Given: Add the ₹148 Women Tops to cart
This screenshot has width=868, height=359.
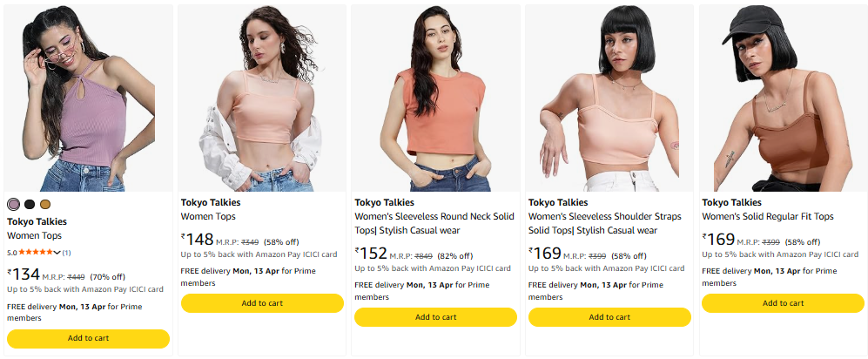Looking at the screenshot, I should [x=262, y=303].
